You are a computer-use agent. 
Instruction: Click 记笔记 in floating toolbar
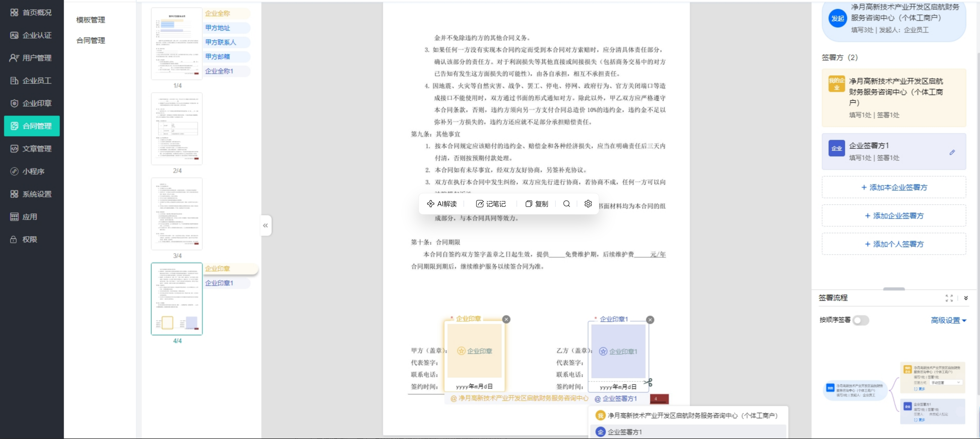tap(491, 204)
